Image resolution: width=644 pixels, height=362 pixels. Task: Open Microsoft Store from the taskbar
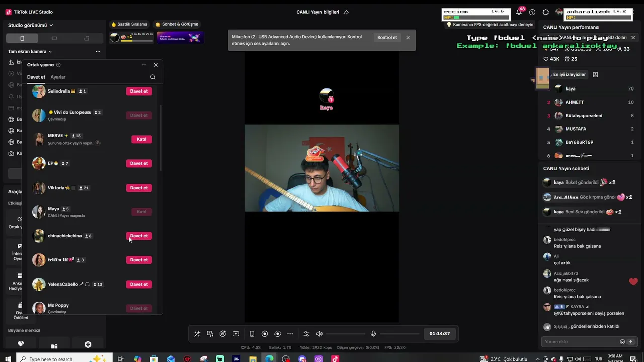pyautogui.click(x=154, y=359)
